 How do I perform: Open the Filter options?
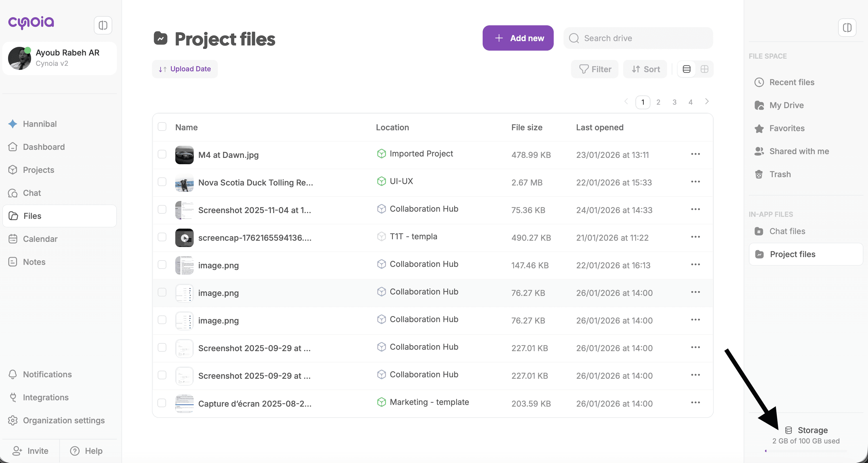coord(595,69)
